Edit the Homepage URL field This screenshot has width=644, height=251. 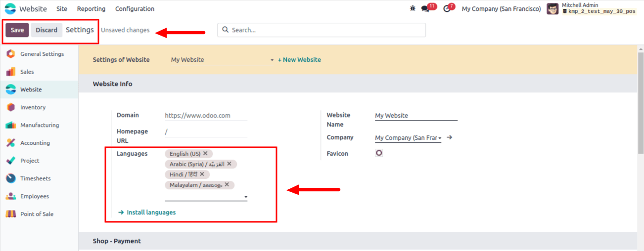click(x=206, y=132)
